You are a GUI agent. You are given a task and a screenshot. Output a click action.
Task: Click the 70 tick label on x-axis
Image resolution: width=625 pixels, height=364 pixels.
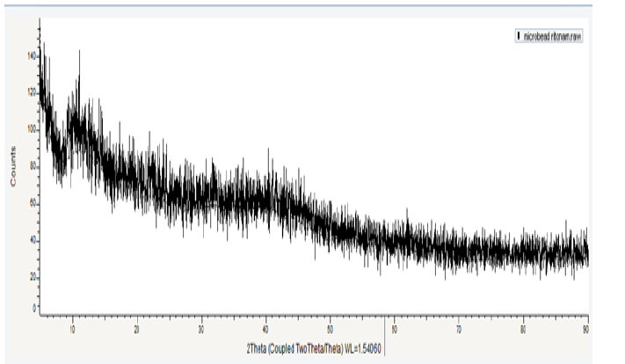point(458,331)
